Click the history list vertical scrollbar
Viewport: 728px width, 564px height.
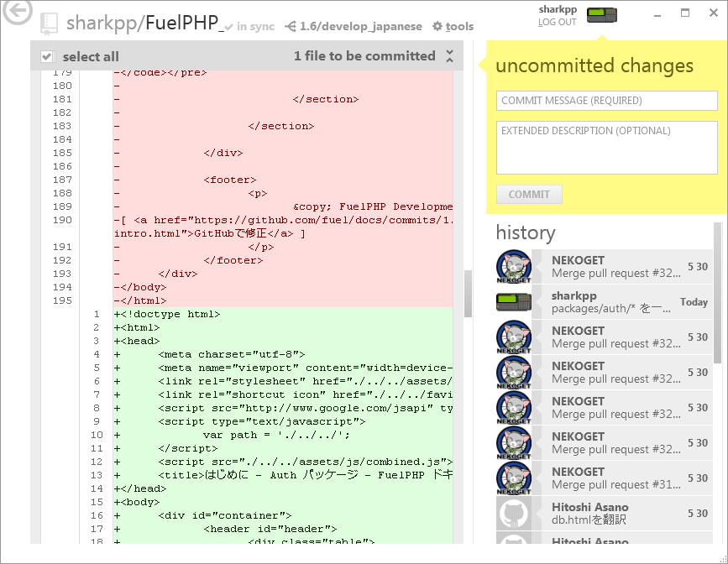click(x=717, y=294)
